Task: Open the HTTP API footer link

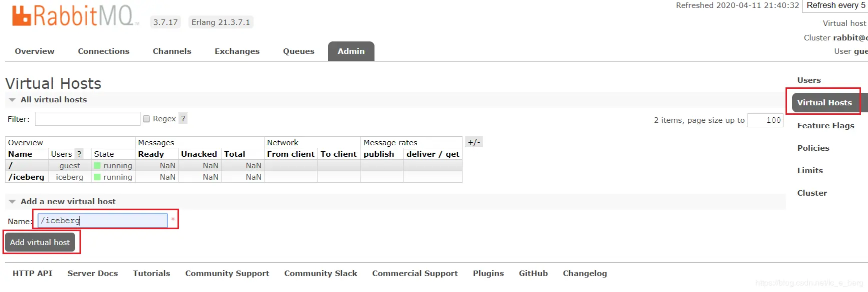Action: point(32,274)
